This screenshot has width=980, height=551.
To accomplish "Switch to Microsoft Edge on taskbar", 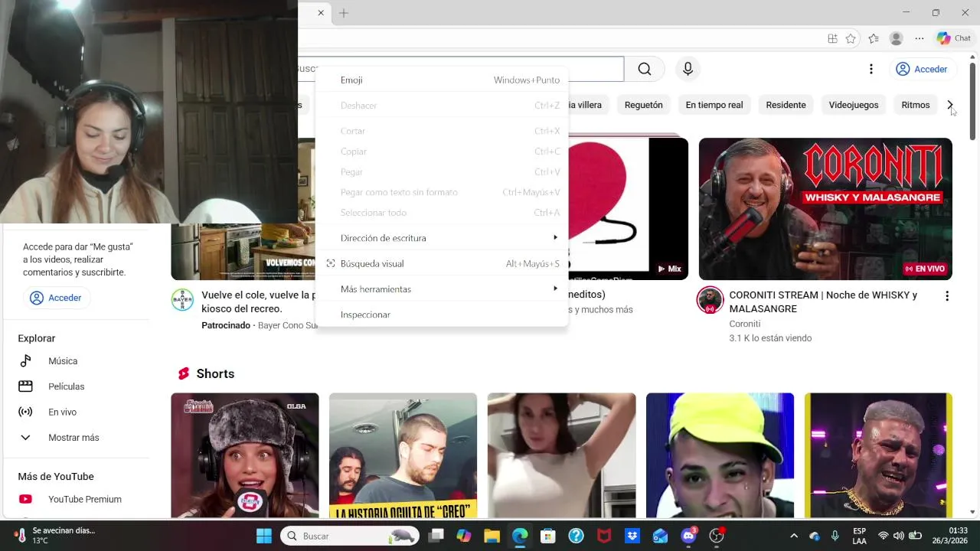I will click(520, 536).
